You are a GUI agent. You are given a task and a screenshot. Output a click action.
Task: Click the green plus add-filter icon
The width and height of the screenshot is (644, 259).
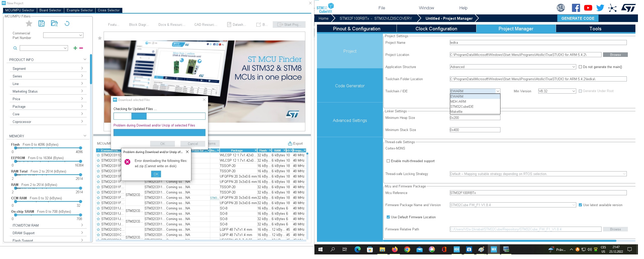[75, 48]
